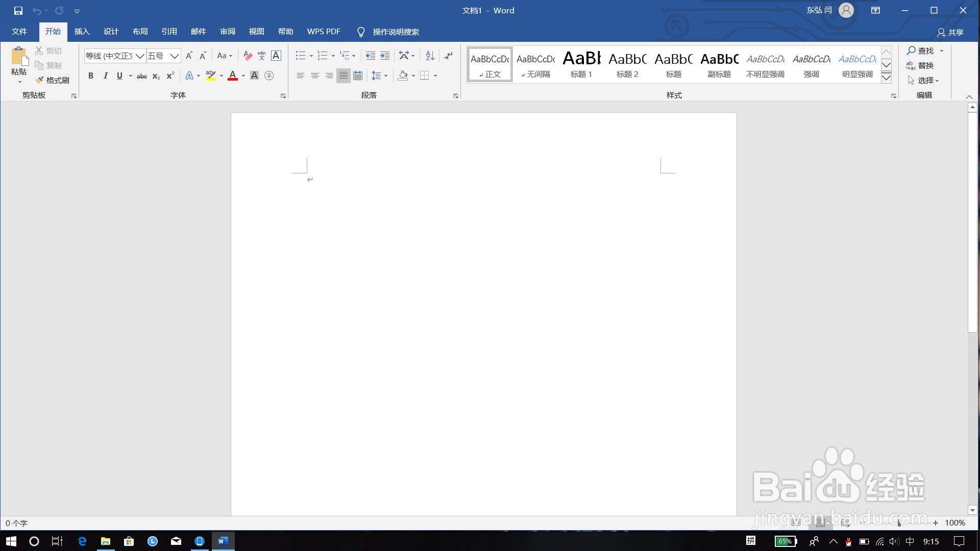Align text left
This screenshot has width=980, height=551.
pyautogui.click(x=301, y=76)
